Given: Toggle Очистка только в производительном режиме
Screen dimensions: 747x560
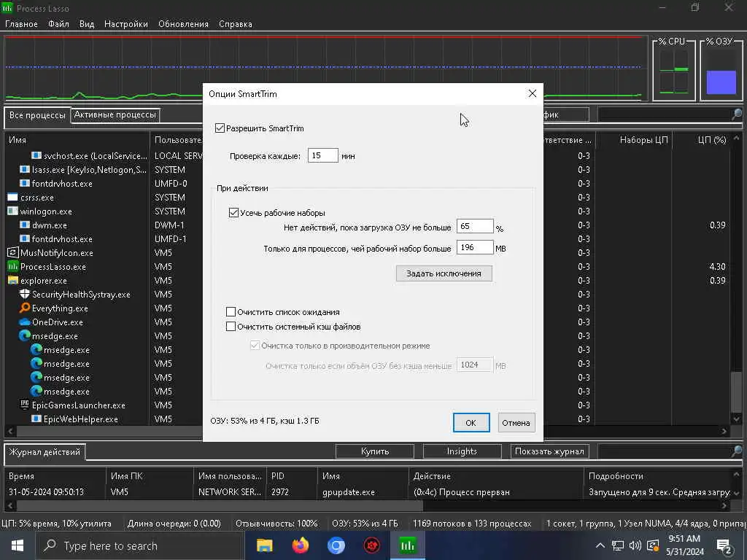Looking at the screenshot, I should click(255, 346).
